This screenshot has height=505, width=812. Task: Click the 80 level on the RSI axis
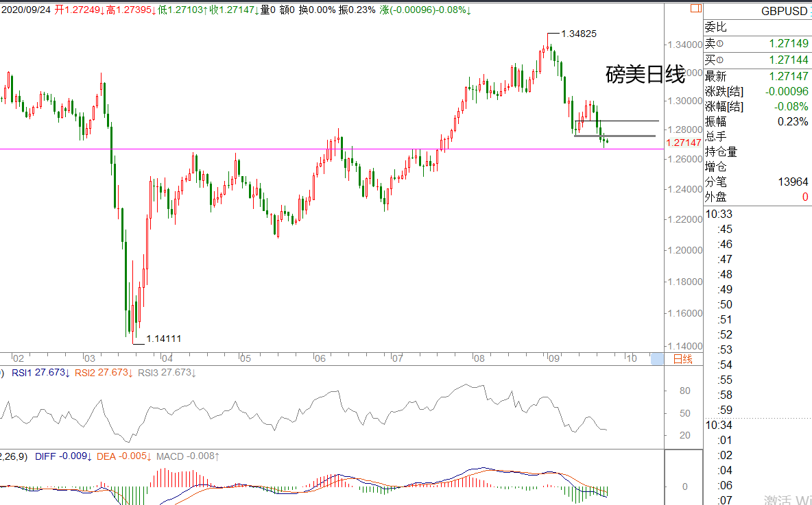pyautogui.click(x=684, y=391)
